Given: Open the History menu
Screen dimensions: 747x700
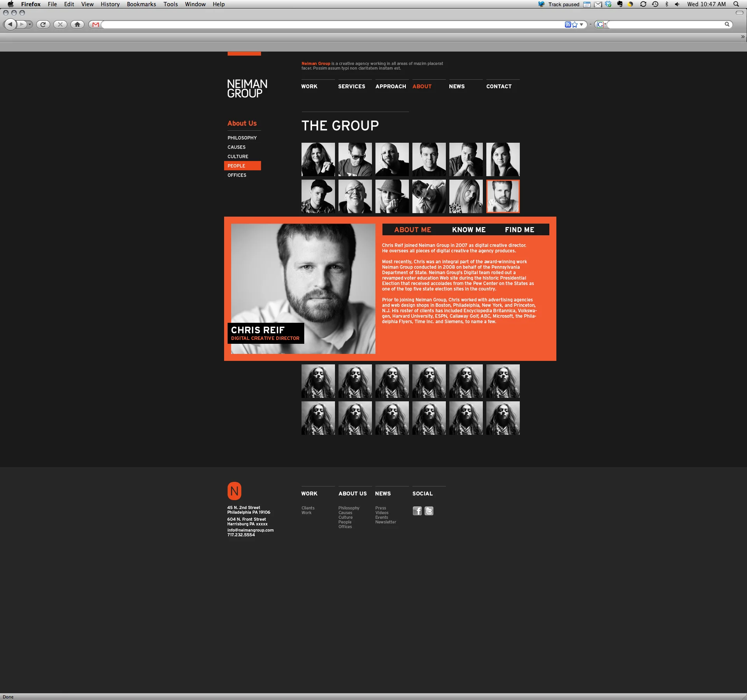Looking at the screenshot, I should (x=110, y=4).
